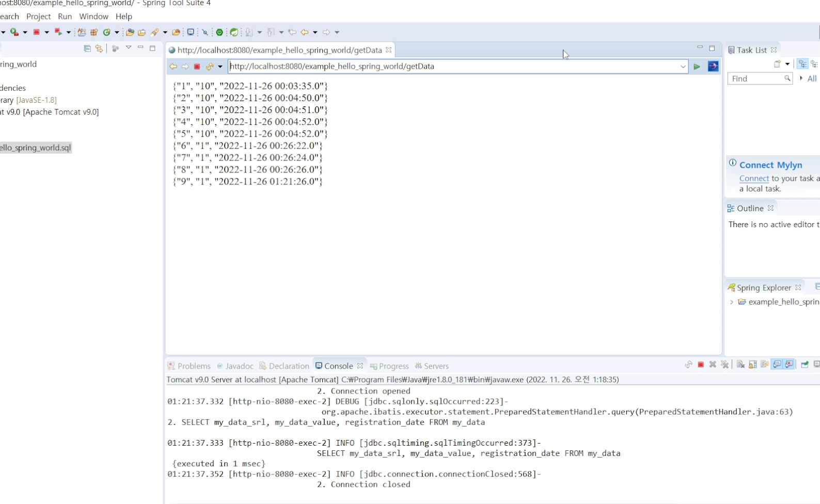Click the green Go button beside URL field
Image resolution: width=820 pixels, height=504 pixels.
tap(697, 66)
